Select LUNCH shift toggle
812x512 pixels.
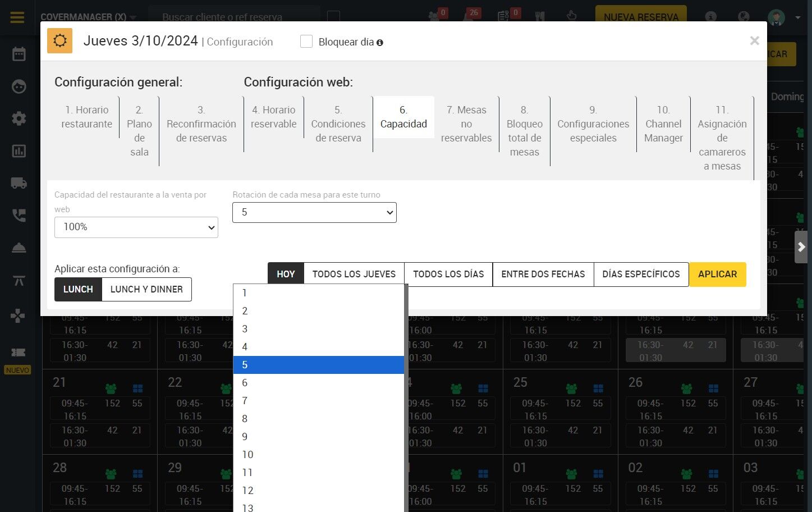tap(78, 289)
